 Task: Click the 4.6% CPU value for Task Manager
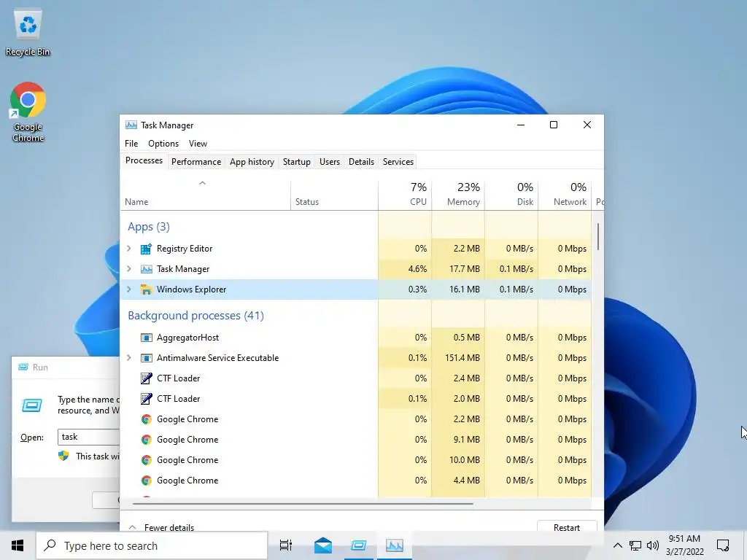tap(417, 269)
